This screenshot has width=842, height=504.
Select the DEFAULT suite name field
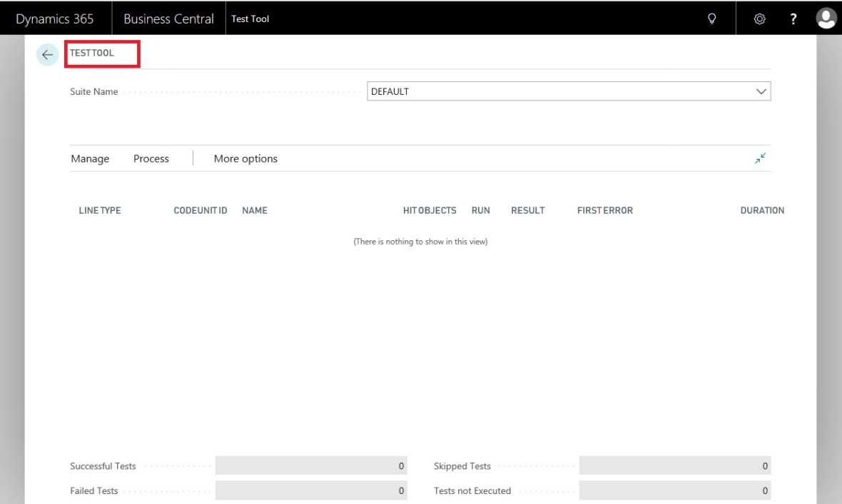(557, 92)
